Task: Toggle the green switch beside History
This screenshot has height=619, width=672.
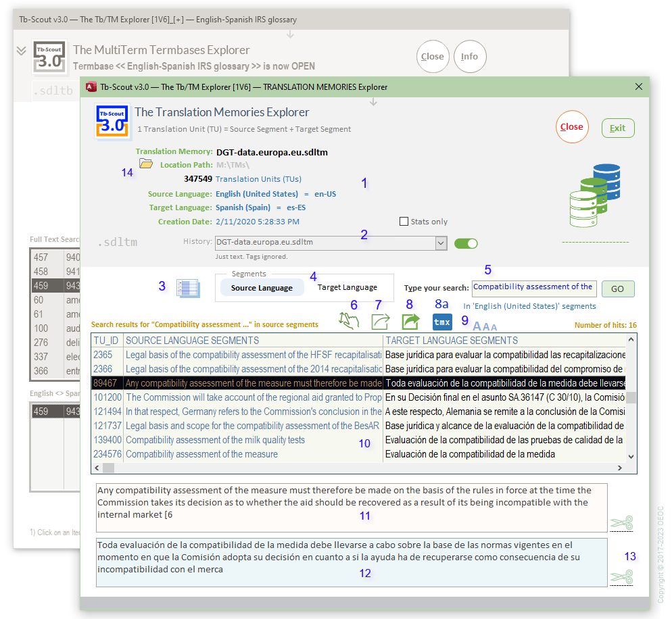Action: (x=466, y=243)
